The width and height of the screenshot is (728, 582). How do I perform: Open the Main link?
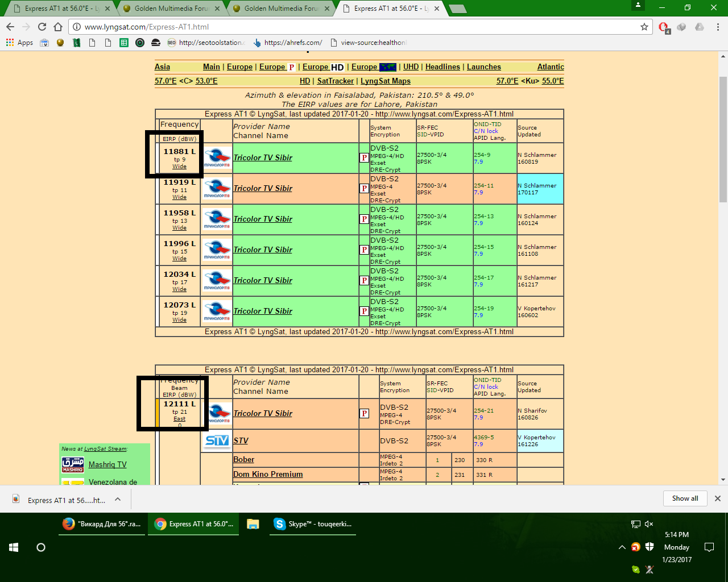212,67
